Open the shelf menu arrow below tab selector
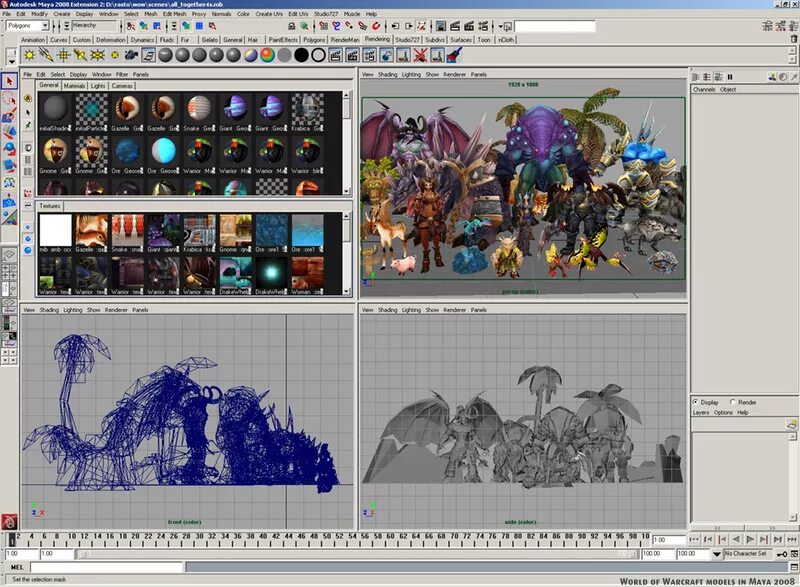This screenshot has width=800, height=587. (x=12, y=61)
